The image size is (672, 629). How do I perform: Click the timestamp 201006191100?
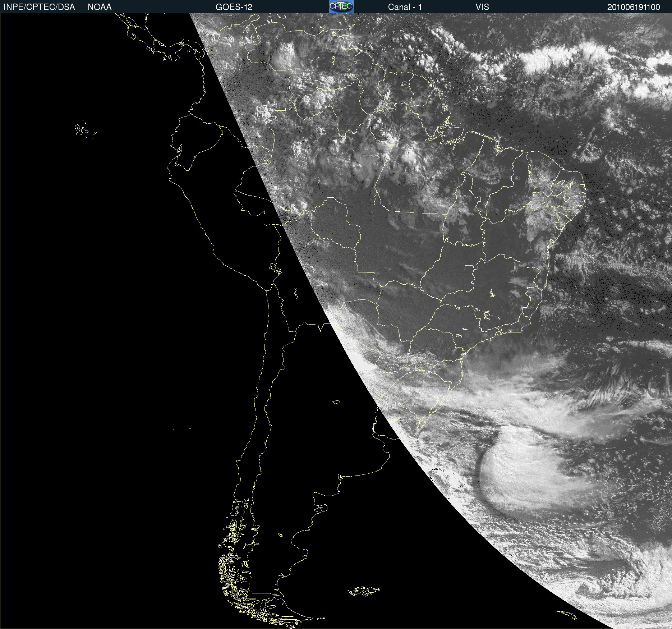pos(634,7)
